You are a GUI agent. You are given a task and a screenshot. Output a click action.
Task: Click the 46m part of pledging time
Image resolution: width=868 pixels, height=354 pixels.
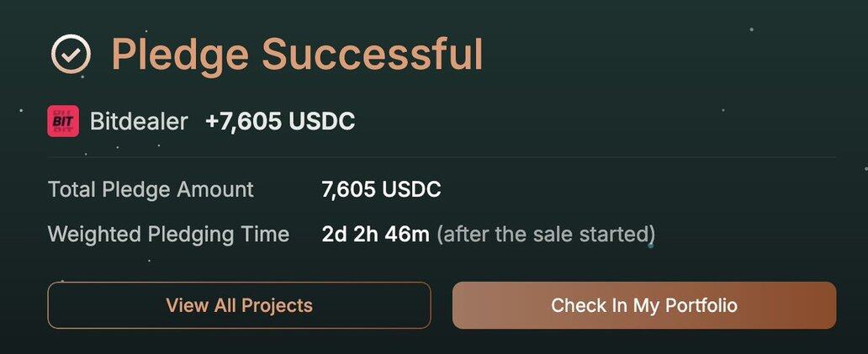pyautogui.click(x=407, y=234)
